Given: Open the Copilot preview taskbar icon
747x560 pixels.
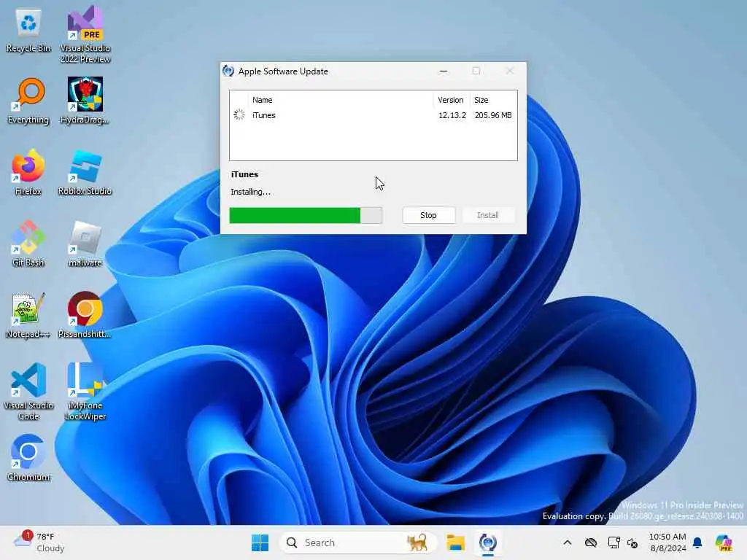Looking at the screenshot, I should point(724,542).
